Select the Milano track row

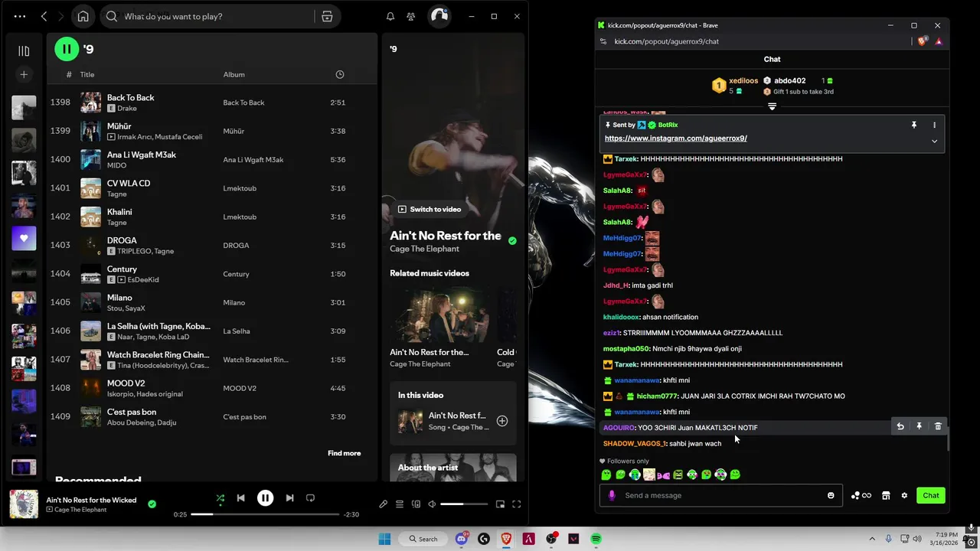coord(211,302)
